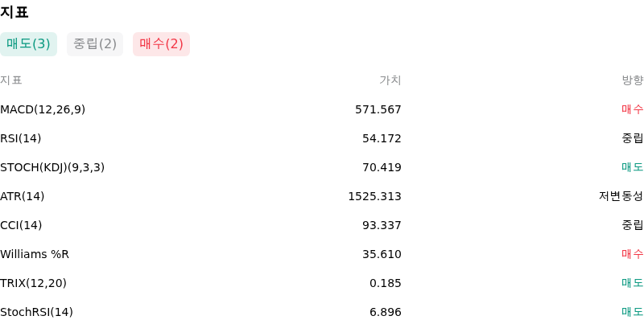Click the 방향 column header

[x=633, y=80]
